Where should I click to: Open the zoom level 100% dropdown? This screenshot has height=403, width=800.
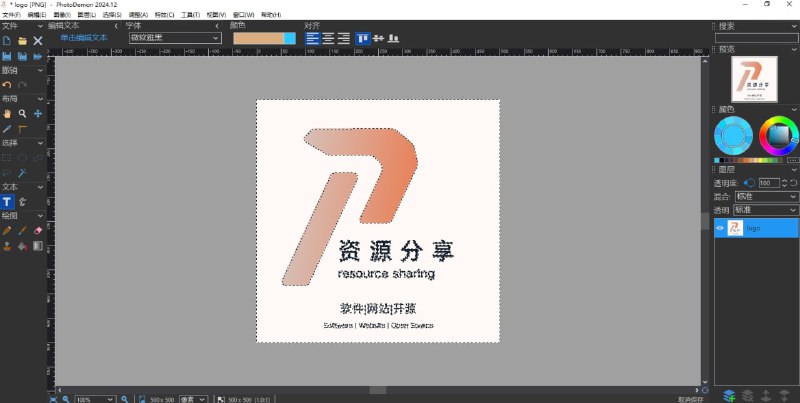click(95, 399)
